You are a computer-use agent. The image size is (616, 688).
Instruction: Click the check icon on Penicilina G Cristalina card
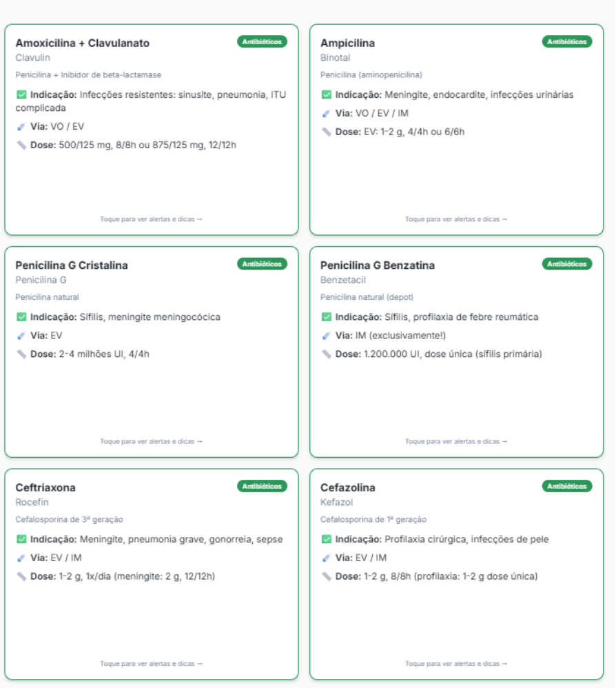point(21,317)
